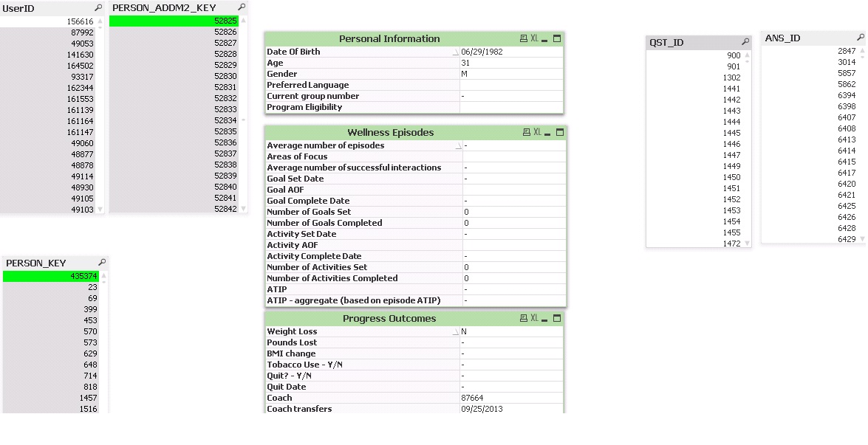Screen dimensions: 868x445
Task: Select highlighted PERSON_ADDM2_KEY value 52825
Action: pyautogui.click(x=174, y=21)
